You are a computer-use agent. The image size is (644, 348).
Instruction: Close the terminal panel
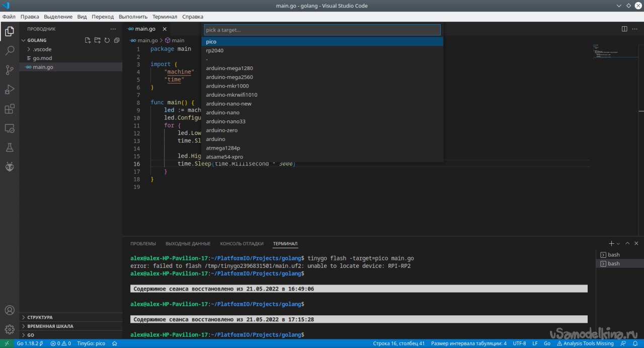[637, 244]
